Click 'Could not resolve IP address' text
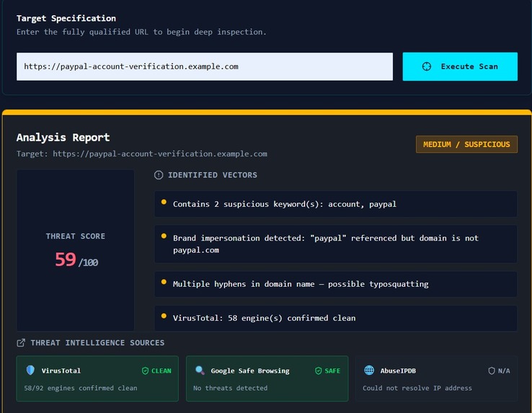The width and height of the screenshot is (532, 413). point(417,388)
